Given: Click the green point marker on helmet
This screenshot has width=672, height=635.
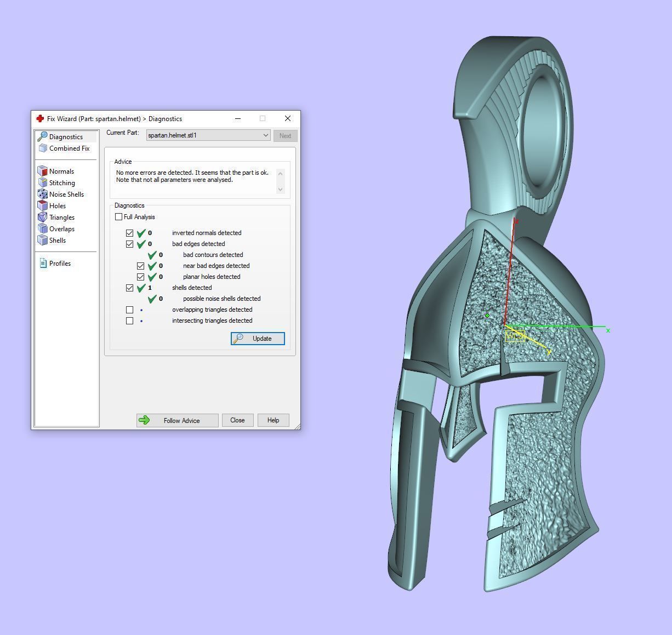Looking at the screenshot, I should [x=487, y=316].
